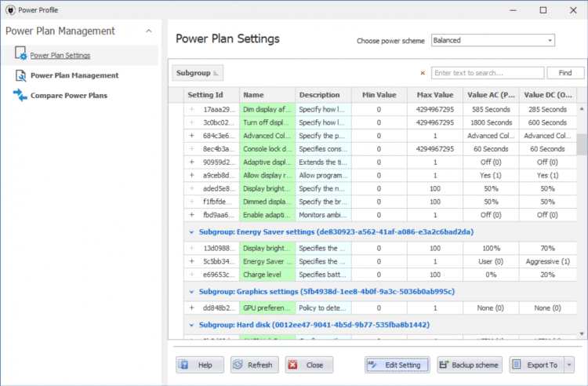Collapse the Power Plan Management sidebar section
This screenshot has width=588, height=386.
pos(149,31)
